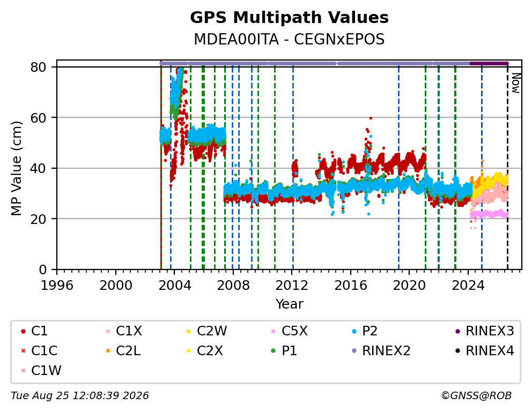Viewport: 532px width, 412px height.
Task: Click the MP Value (cm) axis label
Action: coord(16,168)
